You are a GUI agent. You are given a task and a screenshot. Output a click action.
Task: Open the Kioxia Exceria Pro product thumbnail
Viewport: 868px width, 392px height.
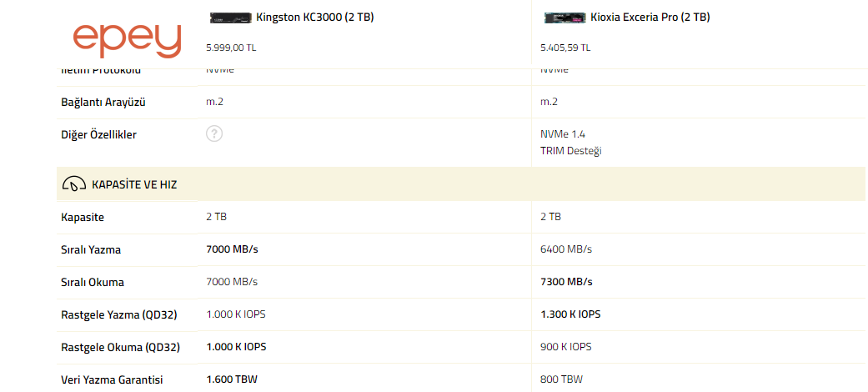point(564,18)
